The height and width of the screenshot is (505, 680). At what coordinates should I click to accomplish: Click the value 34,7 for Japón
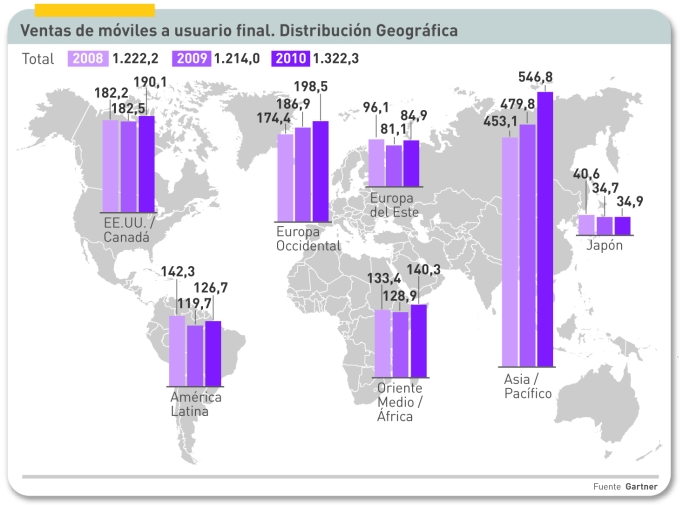605,188
